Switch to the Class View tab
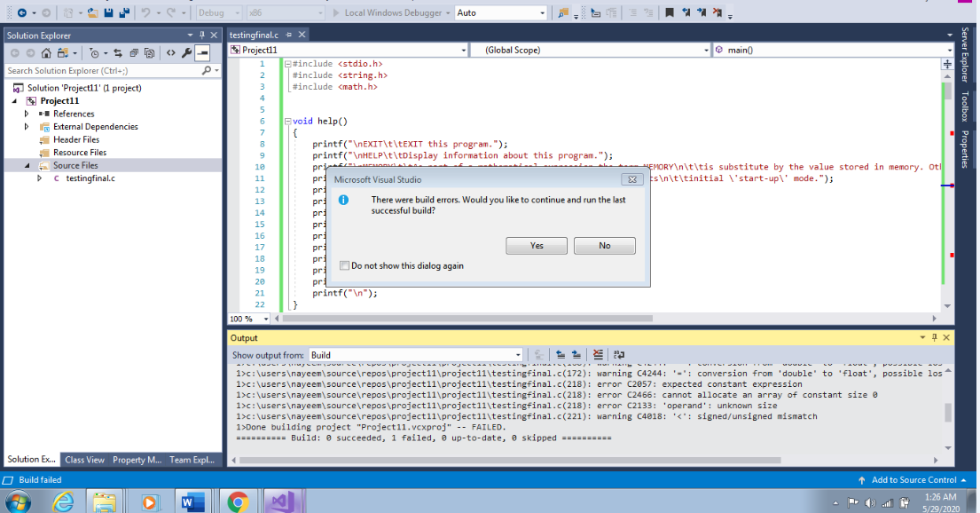This screenshot has width=980, height=513. point(84,460)
